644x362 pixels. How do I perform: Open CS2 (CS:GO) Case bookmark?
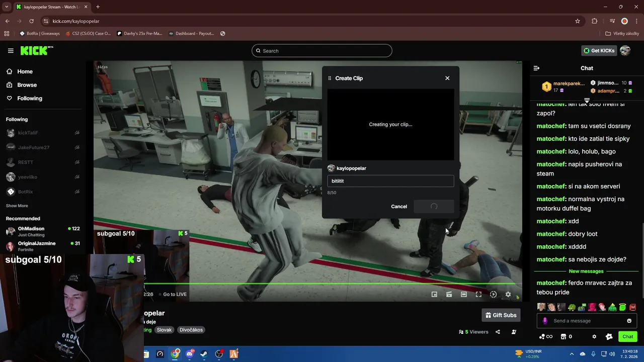(x=88, y=34)
